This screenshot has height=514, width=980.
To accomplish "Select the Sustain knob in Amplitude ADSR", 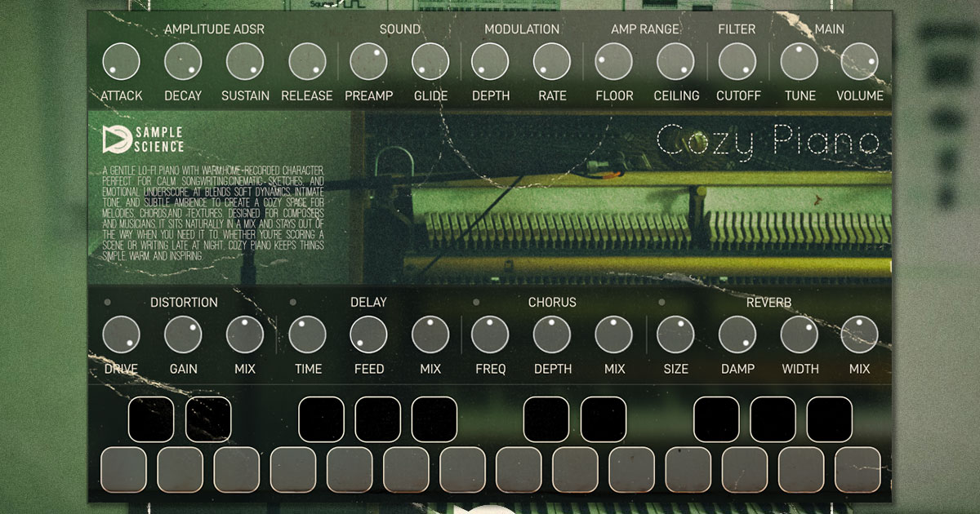I will coord(245,62).
